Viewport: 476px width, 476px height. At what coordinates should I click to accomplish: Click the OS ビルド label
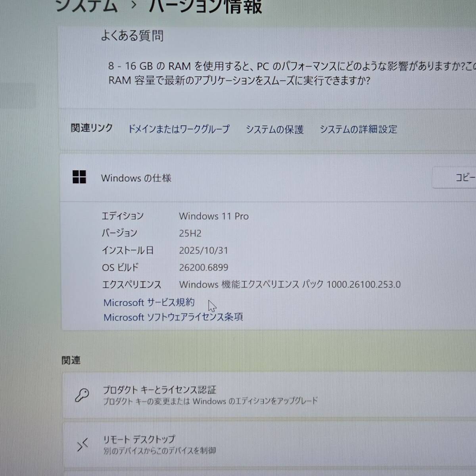click(120, 267)
